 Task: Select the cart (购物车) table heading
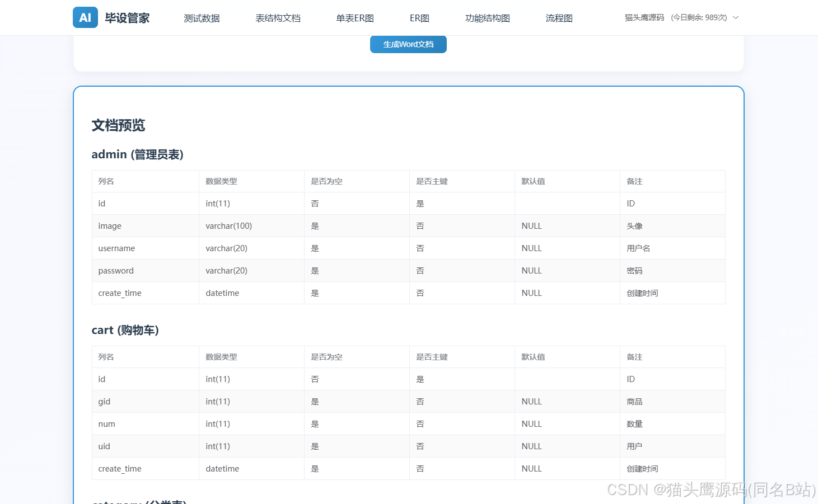coord(125,330)
